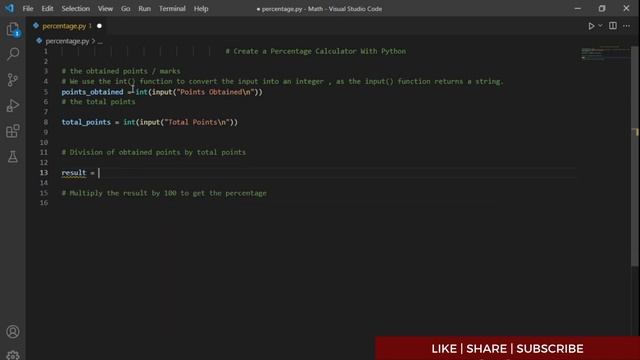Open the Selection menu
Image resolution: width=640 pixels, height=360 pixels.
click(76, 9)
